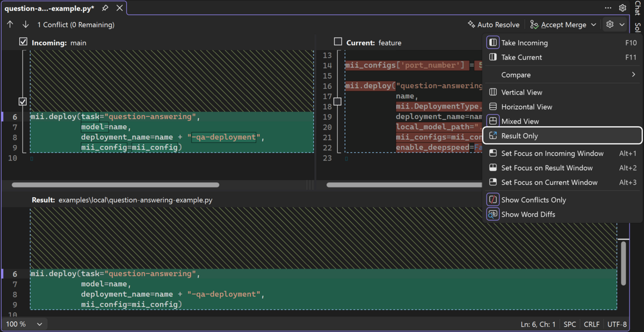
Task: Open the Compare submenu
Action: [x=562, y=75]
